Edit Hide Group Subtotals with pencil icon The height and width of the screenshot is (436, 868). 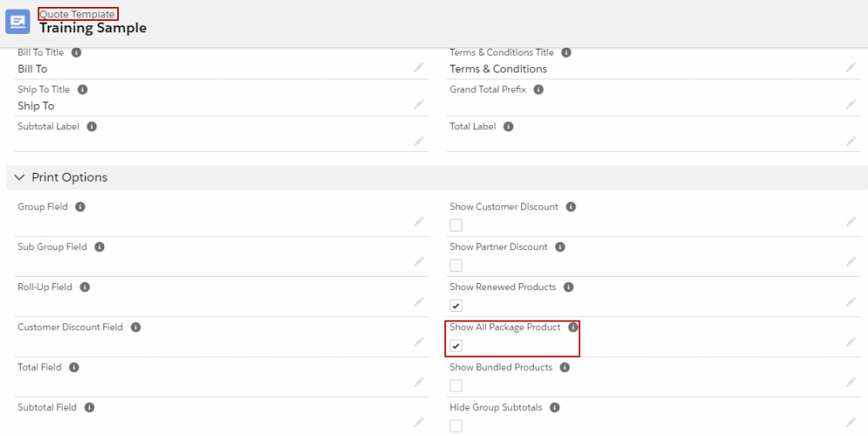[851, 422]
